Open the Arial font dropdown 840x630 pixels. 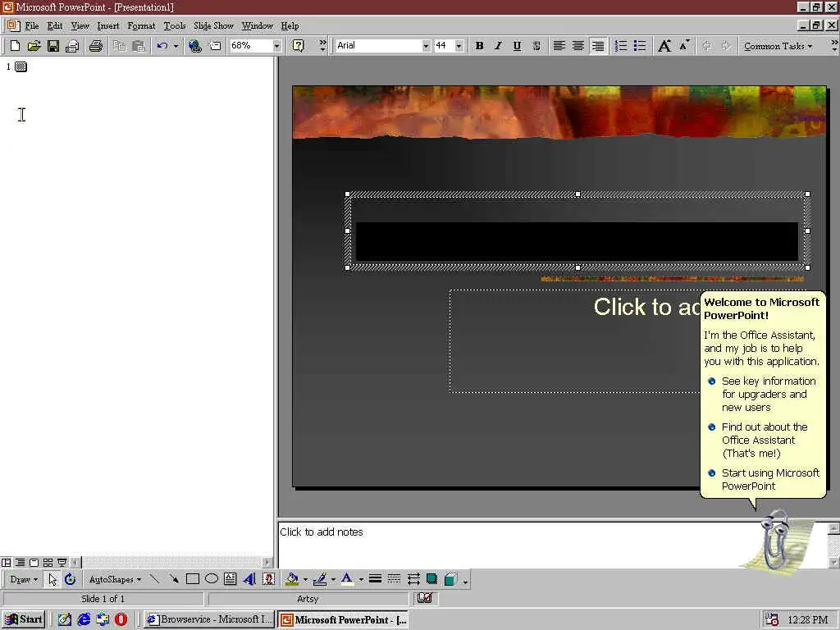(426, 46)
